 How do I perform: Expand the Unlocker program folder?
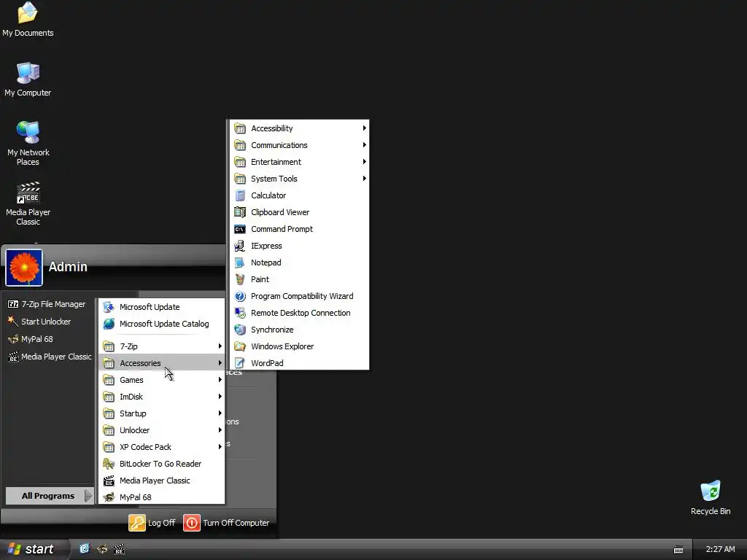click(x=161, y=430)
